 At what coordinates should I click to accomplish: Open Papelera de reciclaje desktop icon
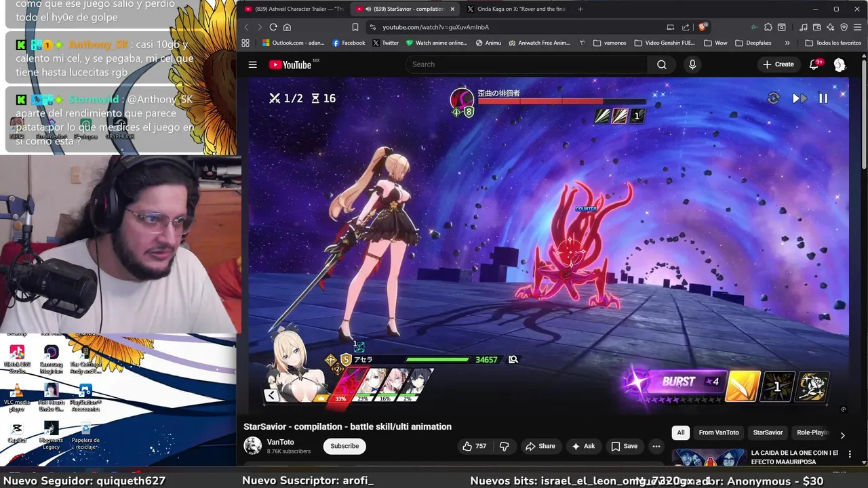coord(85,435)
